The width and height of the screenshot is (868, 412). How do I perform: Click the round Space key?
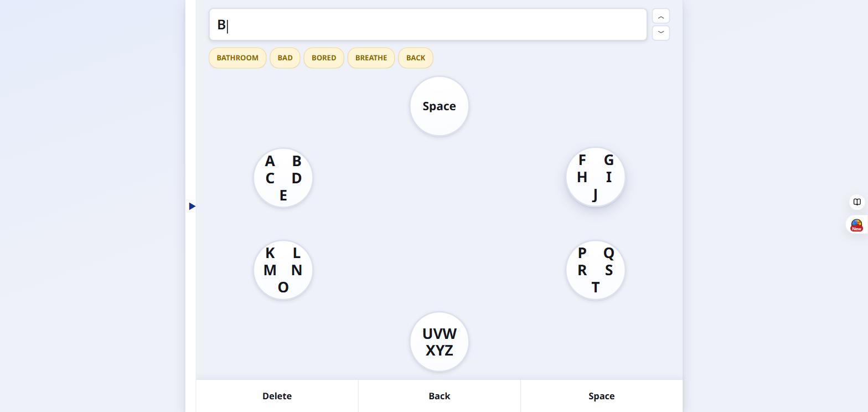click(440, 106)
